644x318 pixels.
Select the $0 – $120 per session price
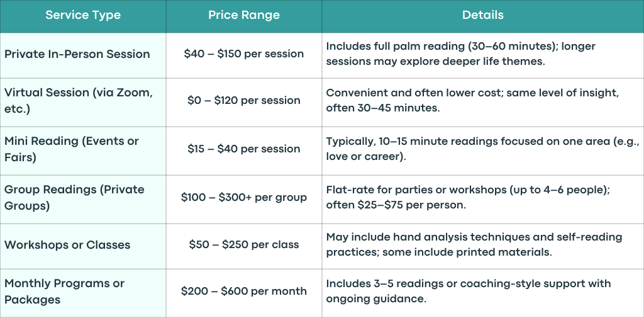tap(244, 100)
